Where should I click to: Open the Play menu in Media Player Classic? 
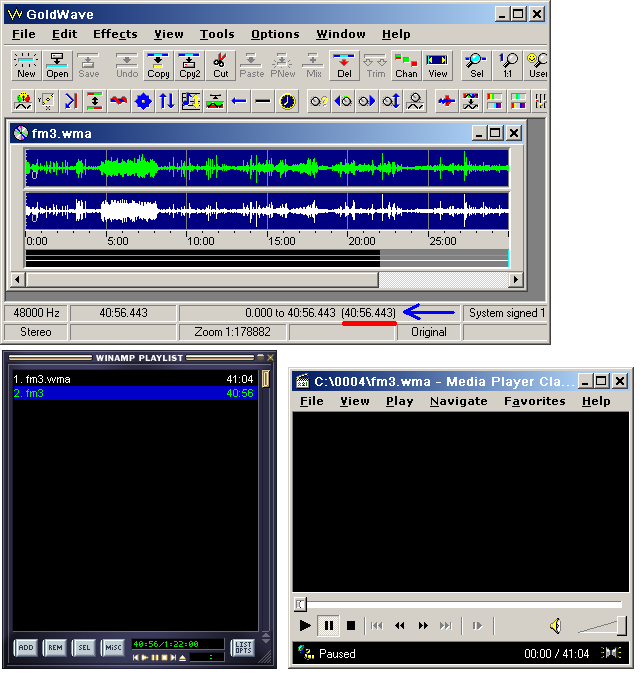point(400,401)
